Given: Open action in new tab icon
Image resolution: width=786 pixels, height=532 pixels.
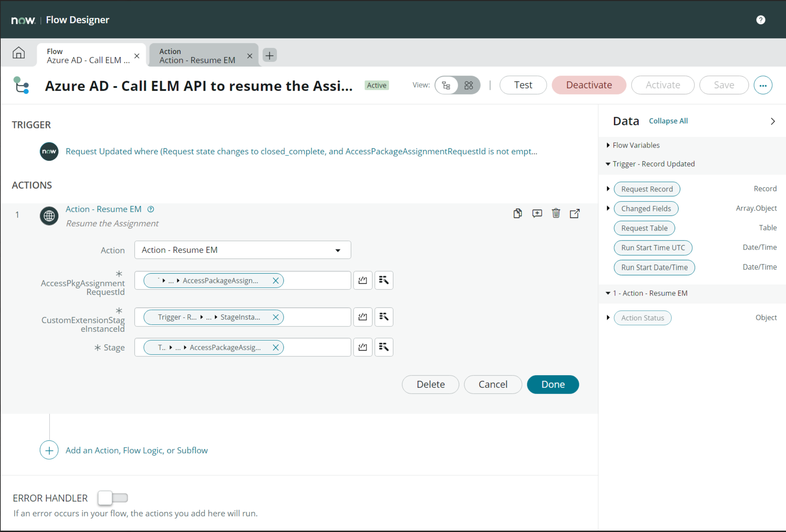Looking at the screenshot, I should pyautogui.click(x=575, y=213).
